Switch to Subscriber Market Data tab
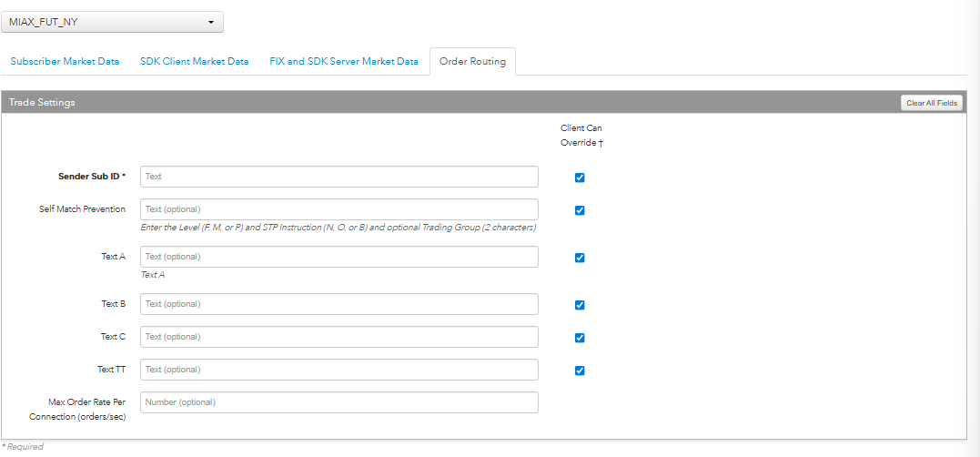 pos(65,62)
